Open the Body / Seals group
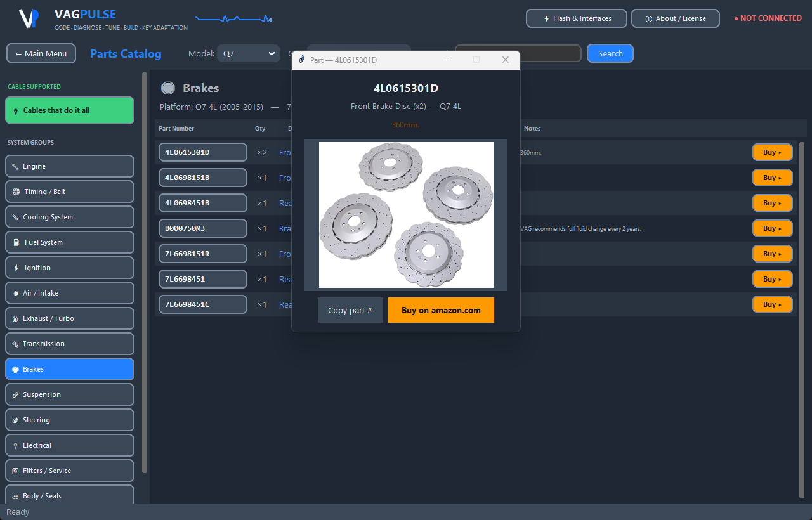 [x=70, y=495]
